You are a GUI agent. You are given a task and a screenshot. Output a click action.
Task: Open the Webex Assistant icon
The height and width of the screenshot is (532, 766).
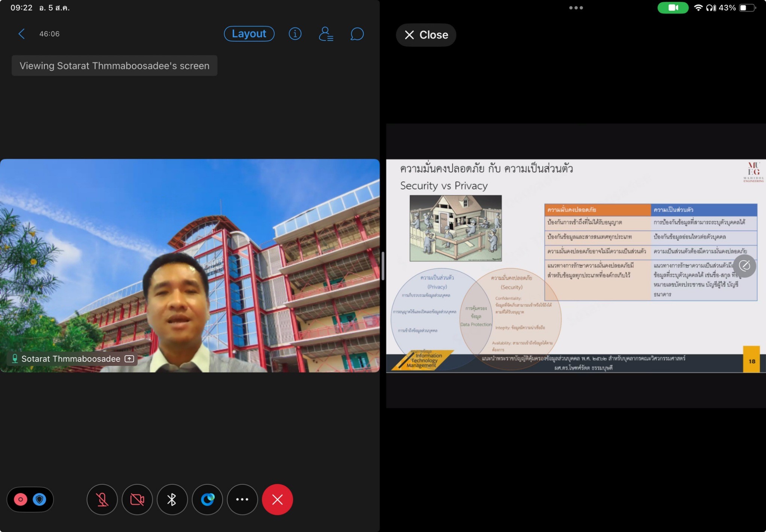[207, 499]
